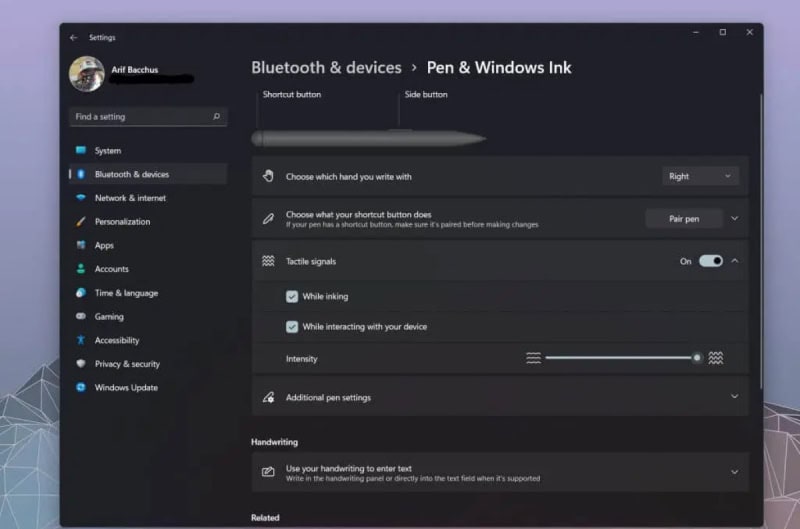Click the Accessibility person icon
Screen dimensions: 800x529
(x=81, y=341)
